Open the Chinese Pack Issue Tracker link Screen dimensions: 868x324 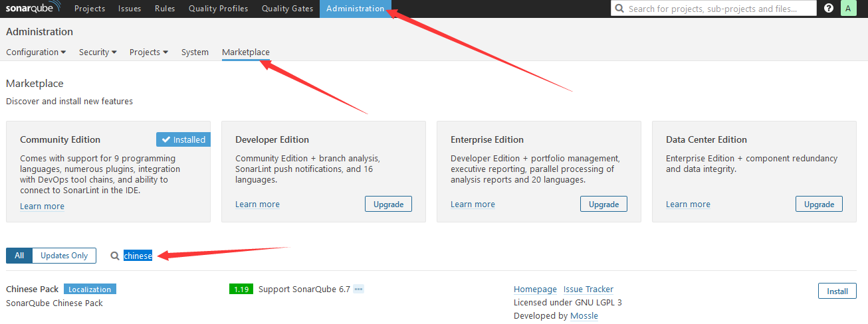588,289
